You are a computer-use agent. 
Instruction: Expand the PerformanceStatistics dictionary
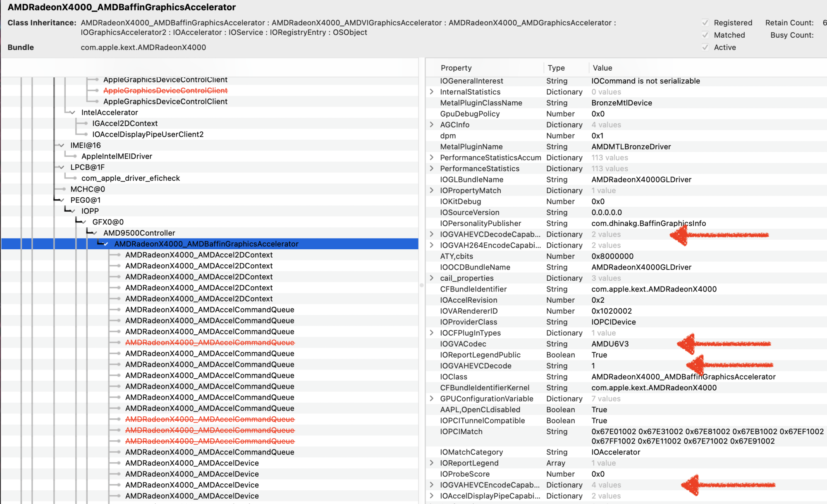click(432, 168)
